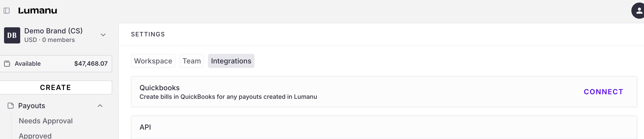Connect the Quickbooks integration
The width and height of the screenshot is (644, 139).
tap(603, 92)
